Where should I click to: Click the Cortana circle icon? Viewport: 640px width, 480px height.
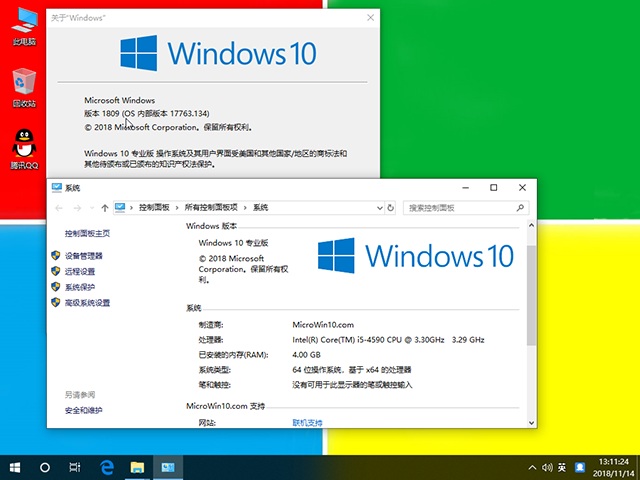(45, 467)
